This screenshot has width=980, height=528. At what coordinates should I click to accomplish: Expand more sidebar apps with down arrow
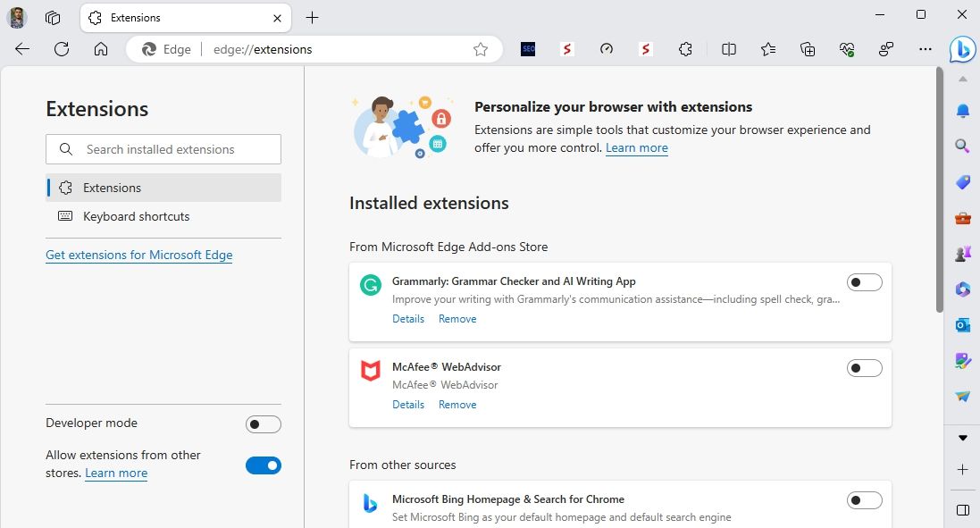click(x=962, y=438)
